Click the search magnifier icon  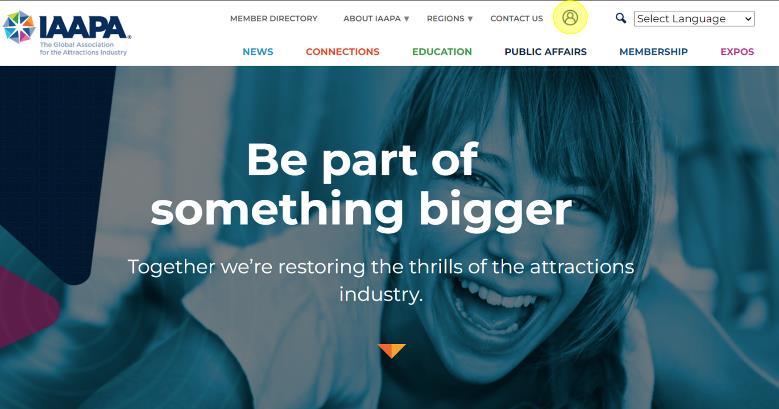coord(621,18)
